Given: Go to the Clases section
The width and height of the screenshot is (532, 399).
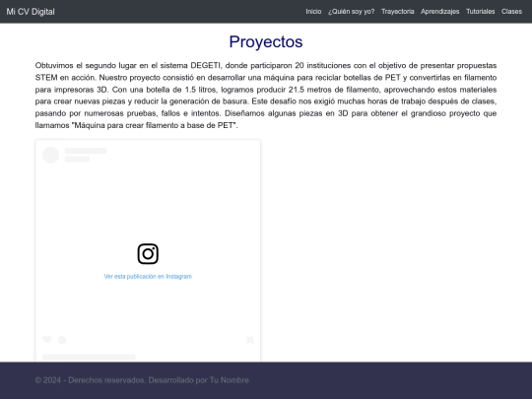Looking at the screenshot, I should tap(511, 12).
